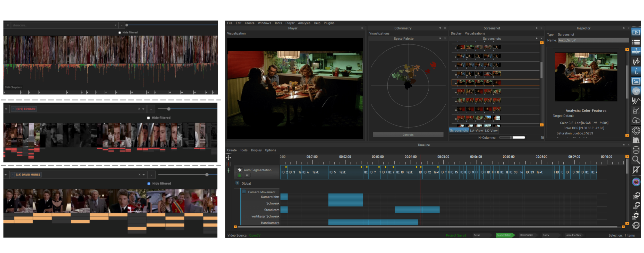Open the settings gear icon in the sidebar
Image resolution: width=644 pixels, height=253 pixels.
pyautogui.click(x=636, y=130)
